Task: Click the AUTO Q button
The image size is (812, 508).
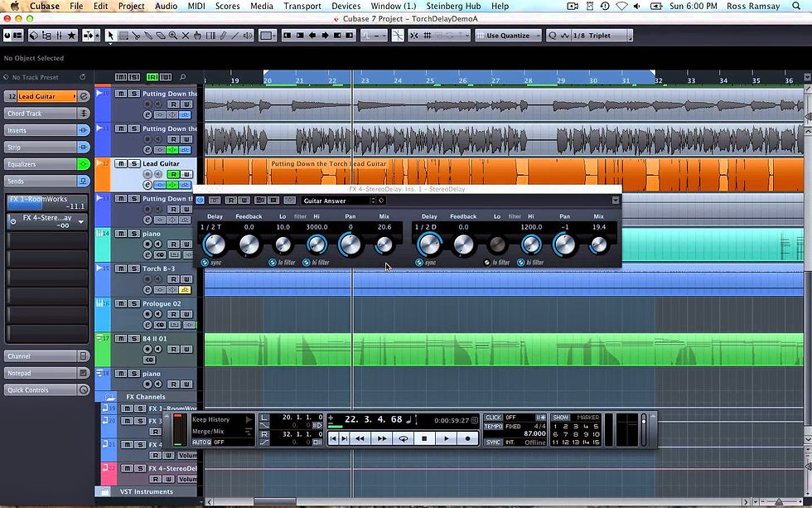Action: click(201, 443)
